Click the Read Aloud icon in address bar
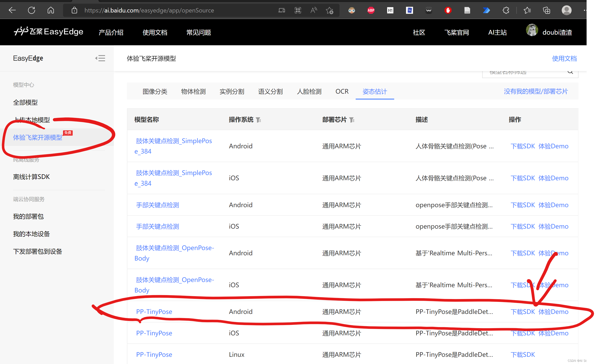The height and width of the screenshot is (364, 596). [313, 10]
